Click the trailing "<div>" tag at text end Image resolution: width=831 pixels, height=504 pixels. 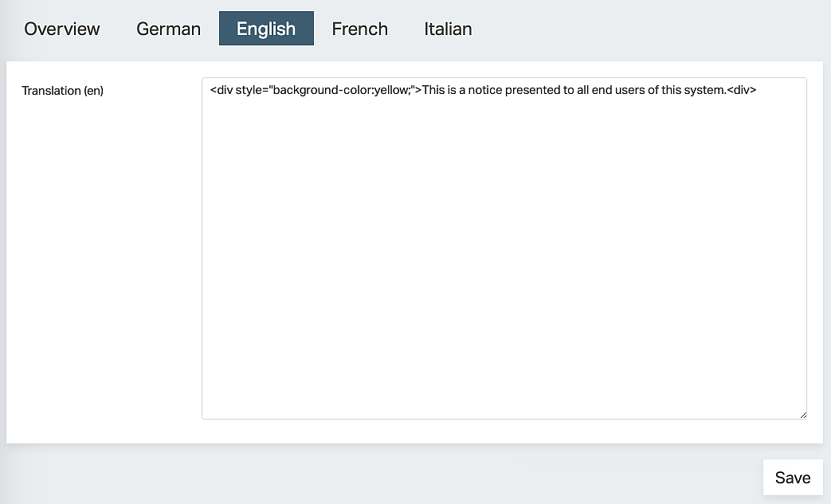[x=741, y=90]
